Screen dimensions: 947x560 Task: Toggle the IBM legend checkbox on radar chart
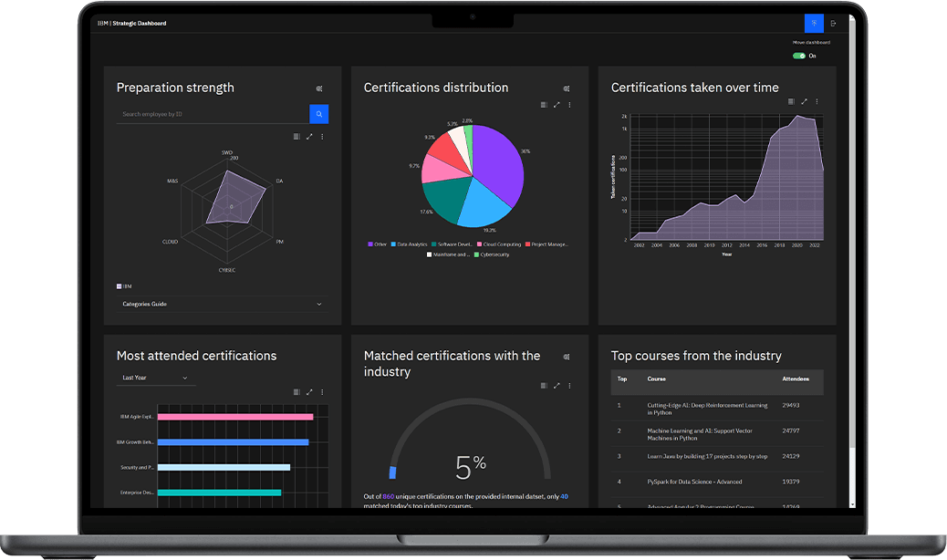point(119,285)
